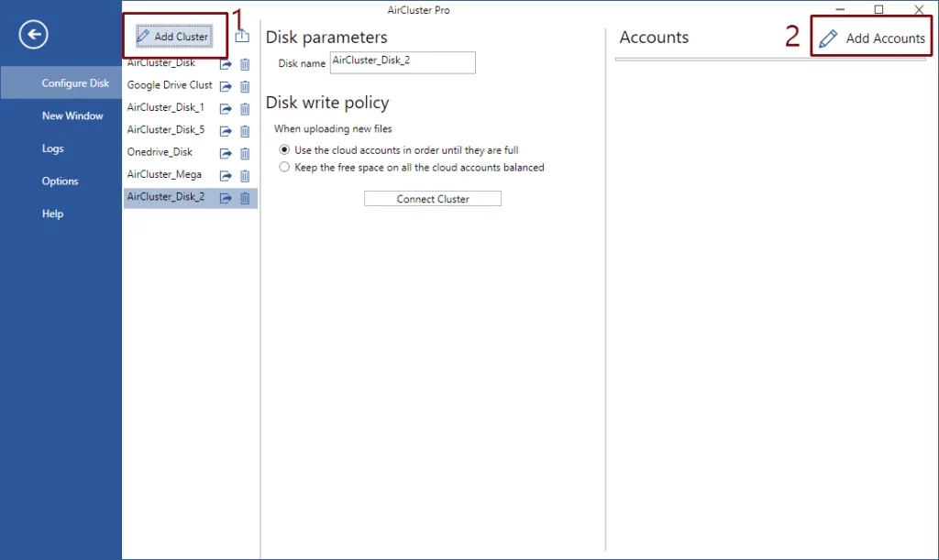The image size is (939, 560).
Task: Select 'Keep the free space balanced' option
Action: 284,168
